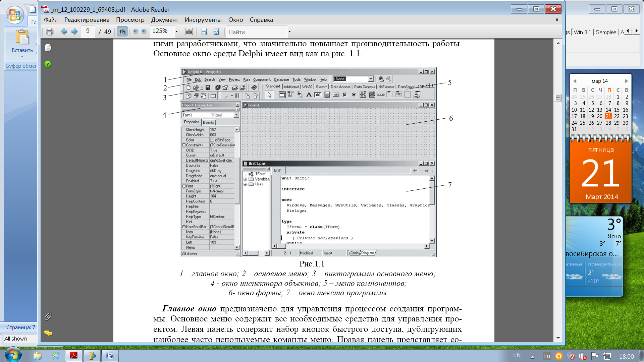
Task: Print the PDF with the printer icon
Action: [50, 32]
